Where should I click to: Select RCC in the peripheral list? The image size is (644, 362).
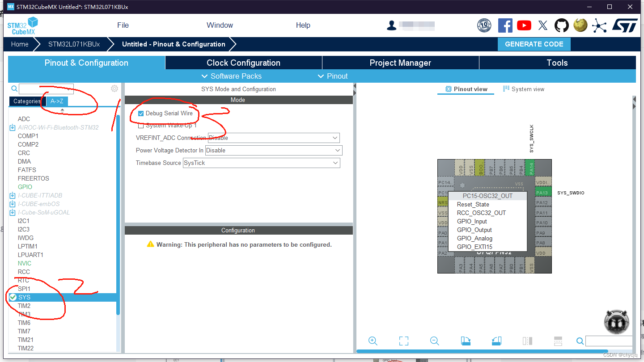click(24, 272)
